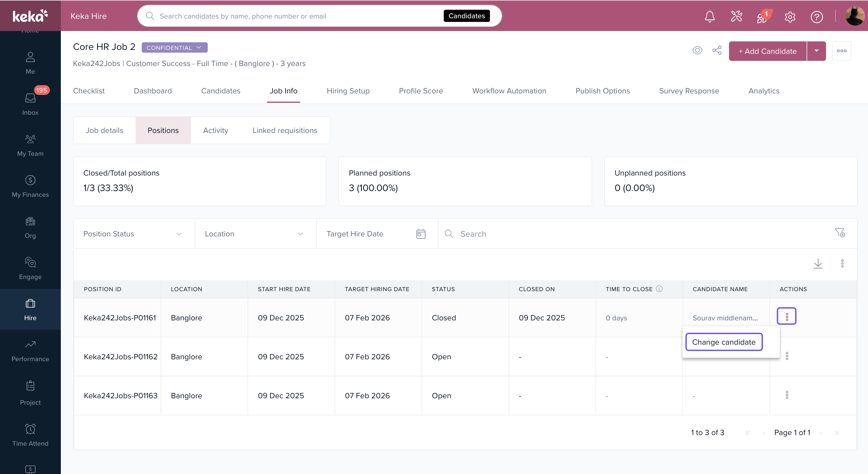Download the positions table
Screen dimensions: 868x474
click(x=818, y=263)
